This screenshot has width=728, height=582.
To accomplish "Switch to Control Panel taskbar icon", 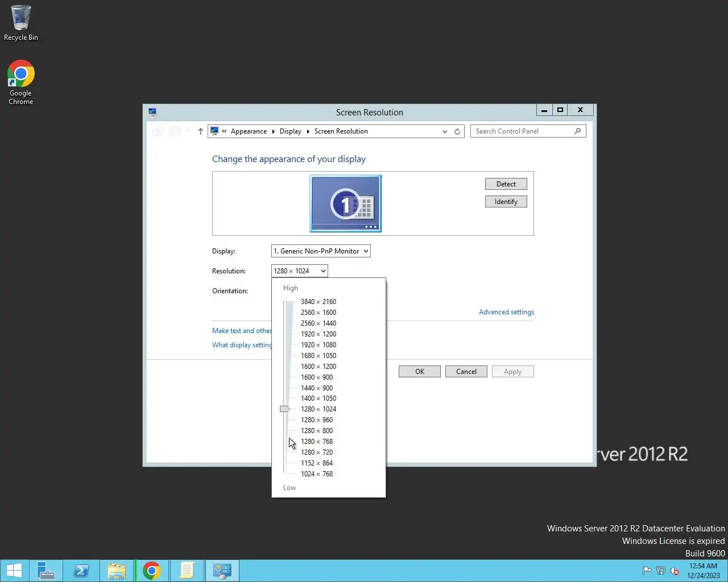I will (x=222, y=571).
